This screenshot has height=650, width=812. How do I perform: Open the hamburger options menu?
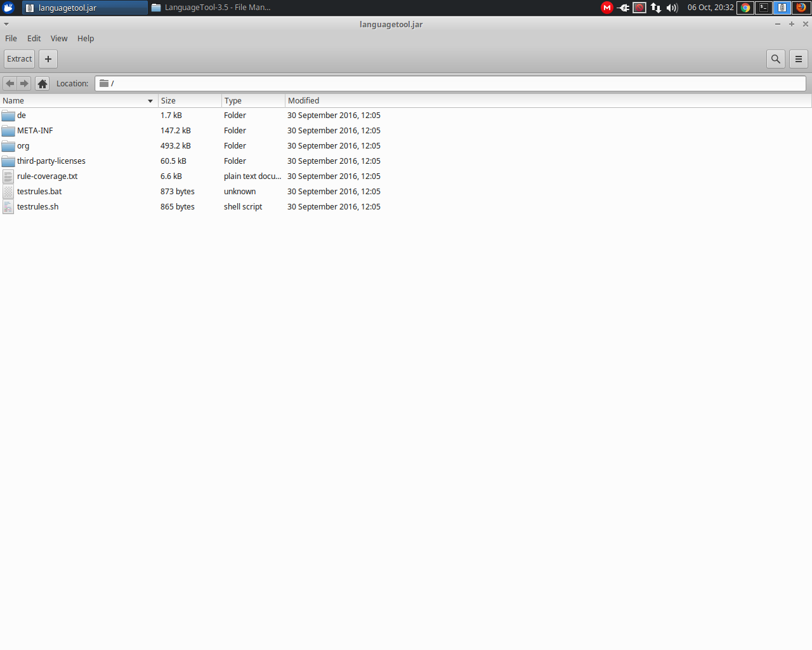click(799, 59)
